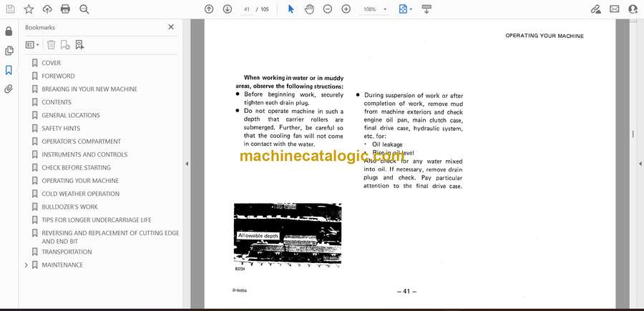Go to next page arrow
The height and width of the screenshot is (311, 644).
tap(228, 9)
